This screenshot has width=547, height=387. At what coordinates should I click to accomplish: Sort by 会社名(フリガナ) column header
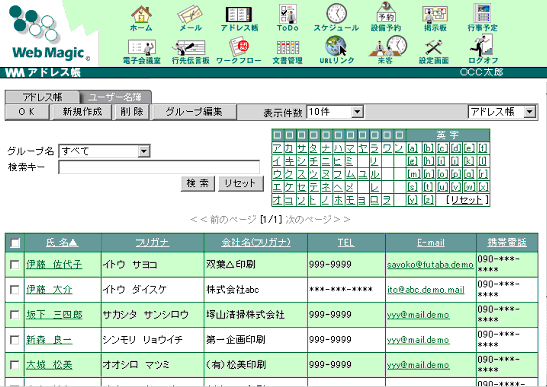pyautogui.click(x=256, y=243)
